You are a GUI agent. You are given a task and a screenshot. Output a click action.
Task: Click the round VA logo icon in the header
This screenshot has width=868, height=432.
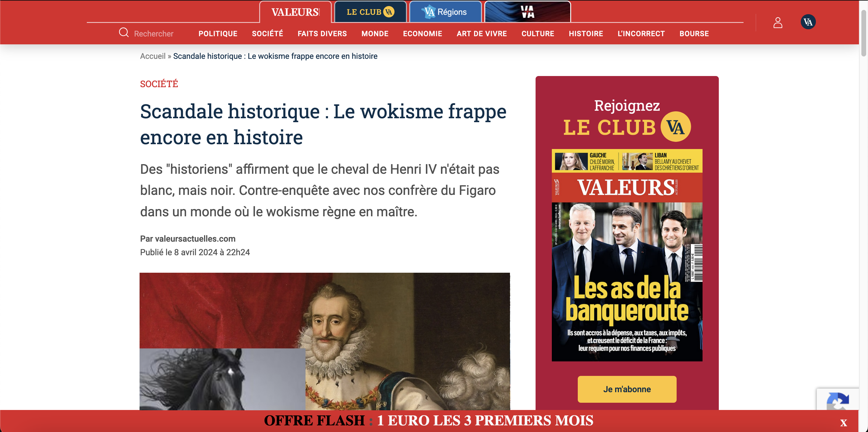pos(808,22)
